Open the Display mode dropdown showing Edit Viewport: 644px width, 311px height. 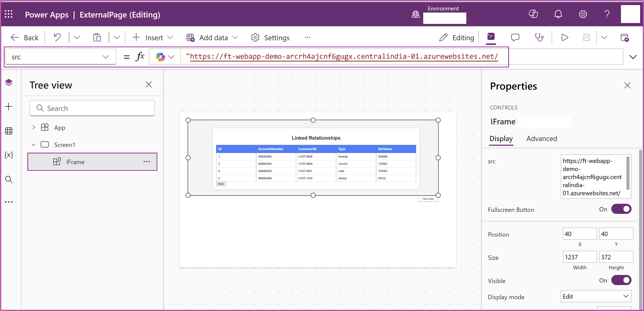click(x=596, y=296)
